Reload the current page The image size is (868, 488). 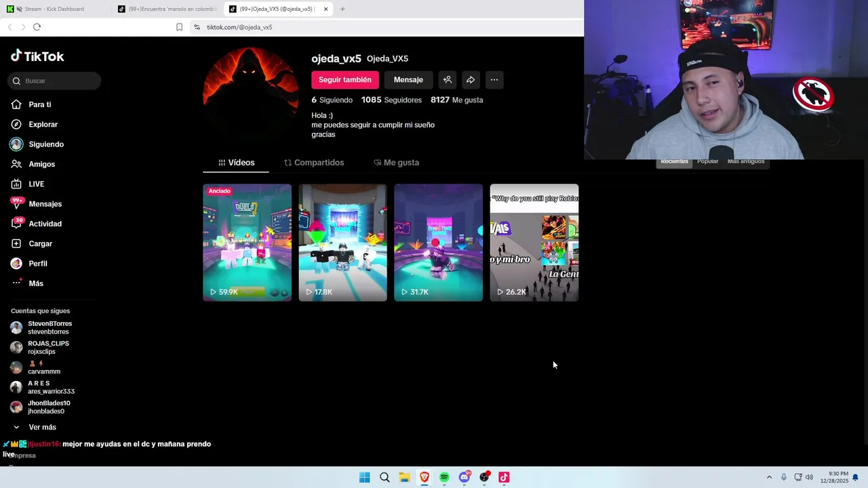point(37,27)
